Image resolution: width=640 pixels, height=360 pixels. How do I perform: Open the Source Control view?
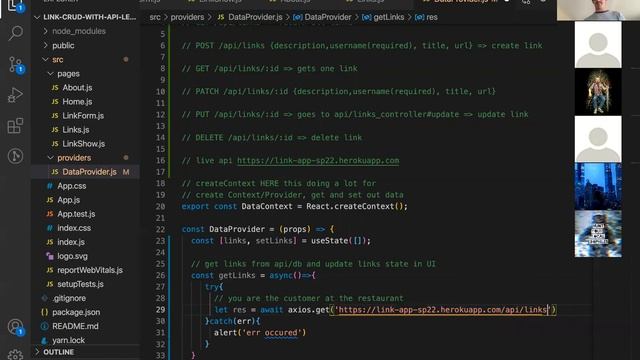[x=16, y=64]
